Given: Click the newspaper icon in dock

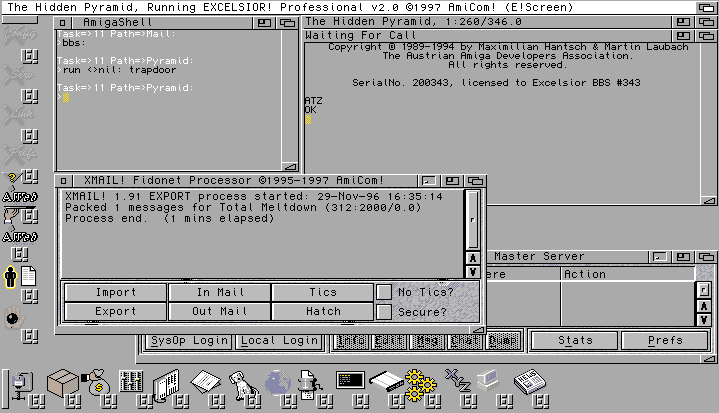Looking at the screenshot, I should [528, 383].
